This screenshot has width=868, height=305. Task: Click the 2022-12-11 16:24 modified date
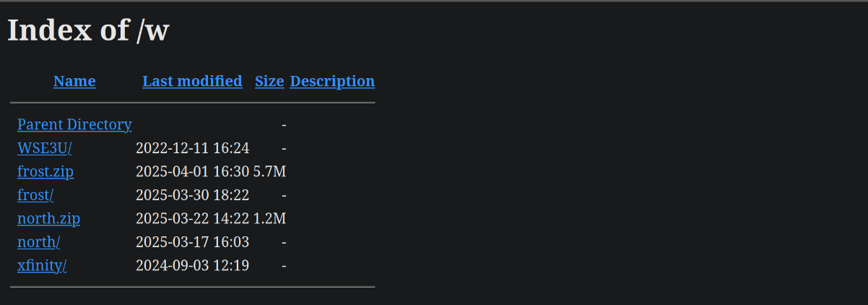point(192,149)
